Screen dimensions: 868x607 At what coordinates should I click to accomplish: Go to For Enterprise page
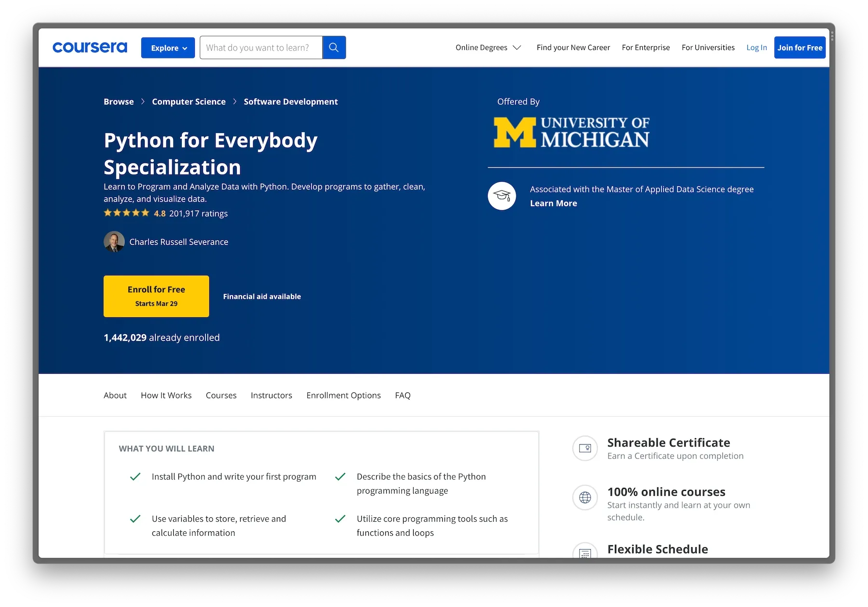coord(646,47)
